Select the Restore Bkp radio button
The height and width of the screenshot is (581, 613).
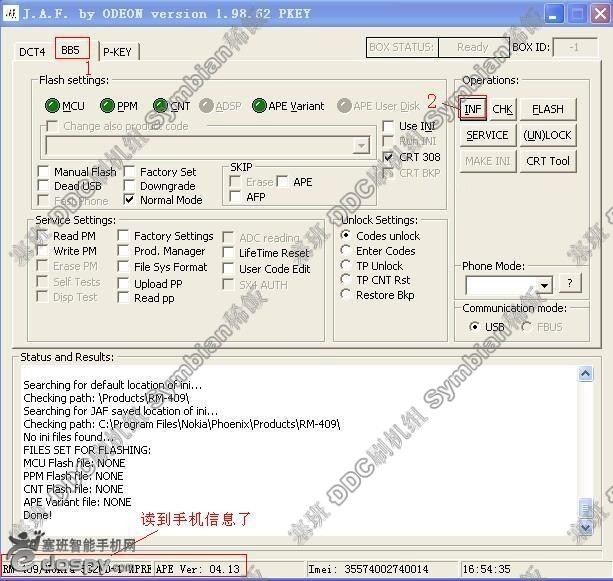point(345,294)
